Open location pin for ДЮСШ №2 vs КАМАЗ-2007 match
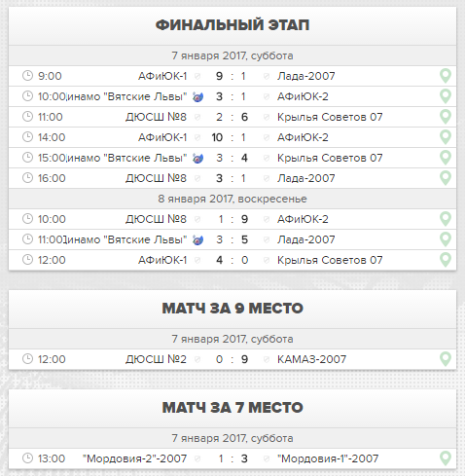This screenshot has width=465, height=476. coord(446,359)
